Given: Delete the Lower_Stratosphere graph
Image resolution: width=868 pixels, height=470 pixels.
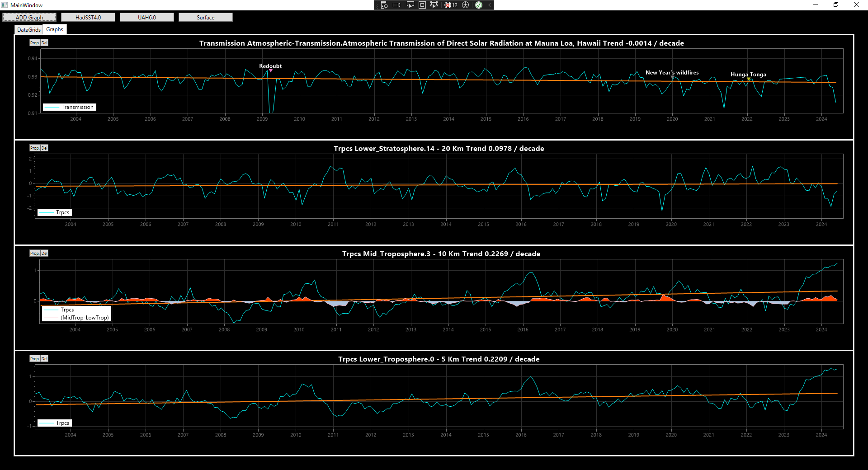Looking at the screenshot, I should click(x=44, y=148).
